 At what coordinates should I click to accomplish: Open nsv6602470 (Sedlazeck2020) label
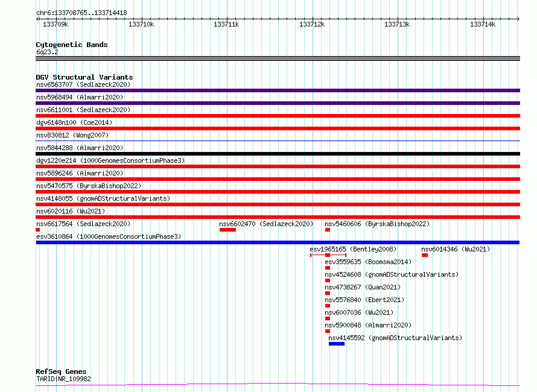click(x=266, y=224)
